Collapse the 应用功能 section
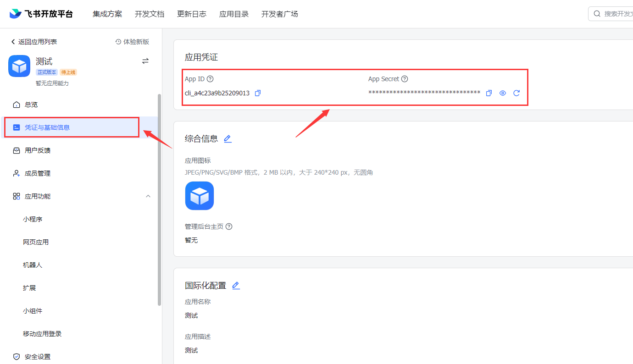 (x=148, y=196)
